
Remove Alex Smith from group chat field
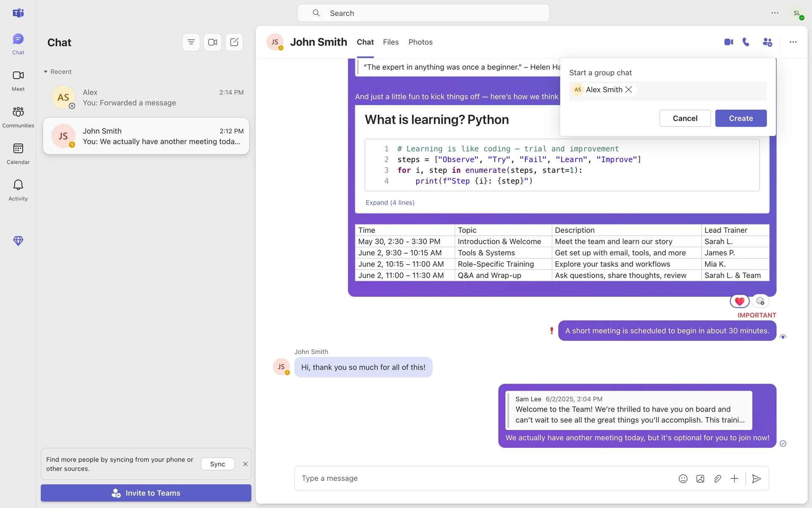point(629,89)
